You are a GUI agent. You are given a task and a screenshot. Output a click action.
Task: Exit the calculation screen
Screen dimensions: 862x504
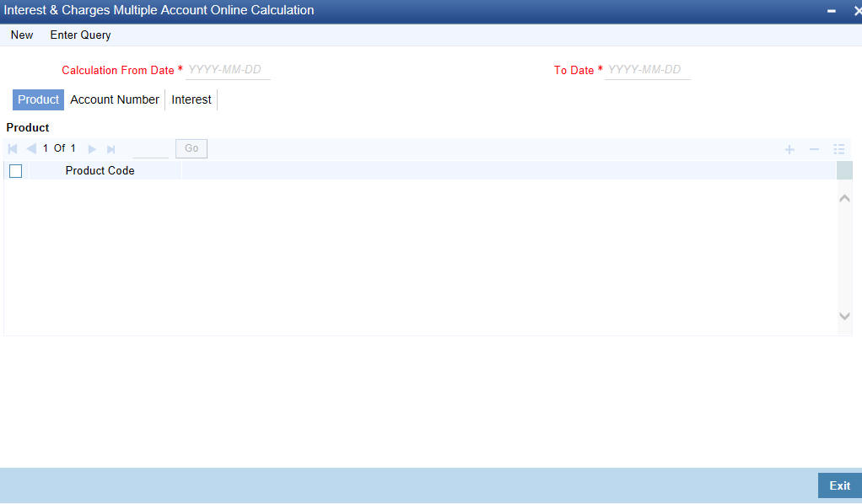(x=839, y=485)
